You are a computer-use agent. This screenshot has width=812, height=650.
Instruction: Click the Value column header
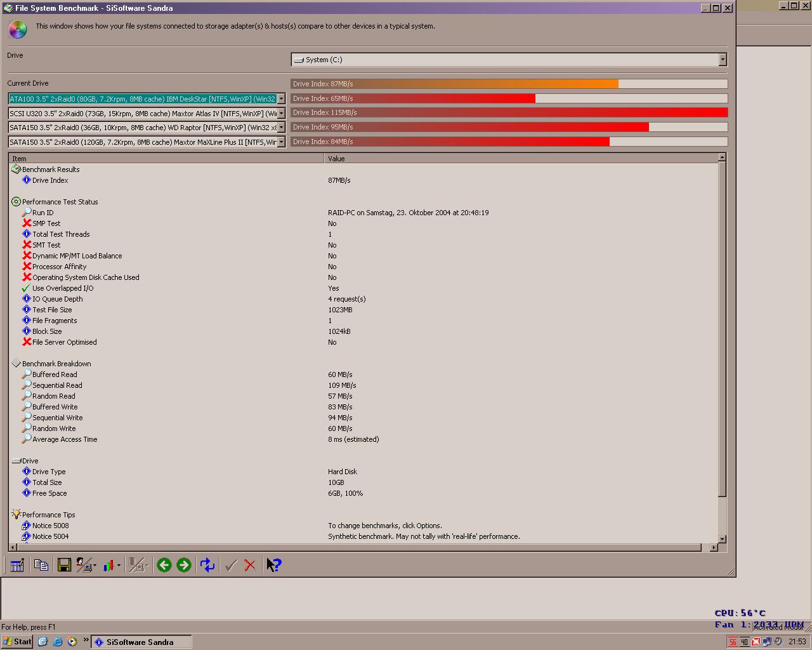point(521,159)
